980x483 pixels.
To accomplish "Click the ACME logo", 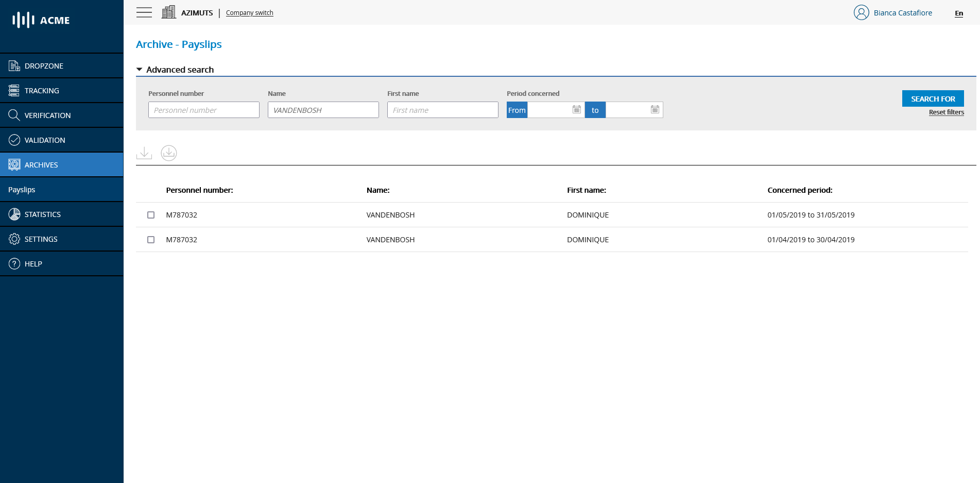I will pyautogui.click(x=41, y=20).
